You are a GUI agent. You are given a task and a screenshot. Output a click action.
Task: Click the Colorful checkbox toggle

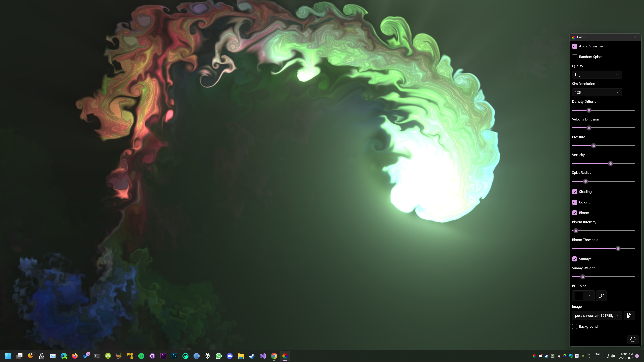[575, 202]
